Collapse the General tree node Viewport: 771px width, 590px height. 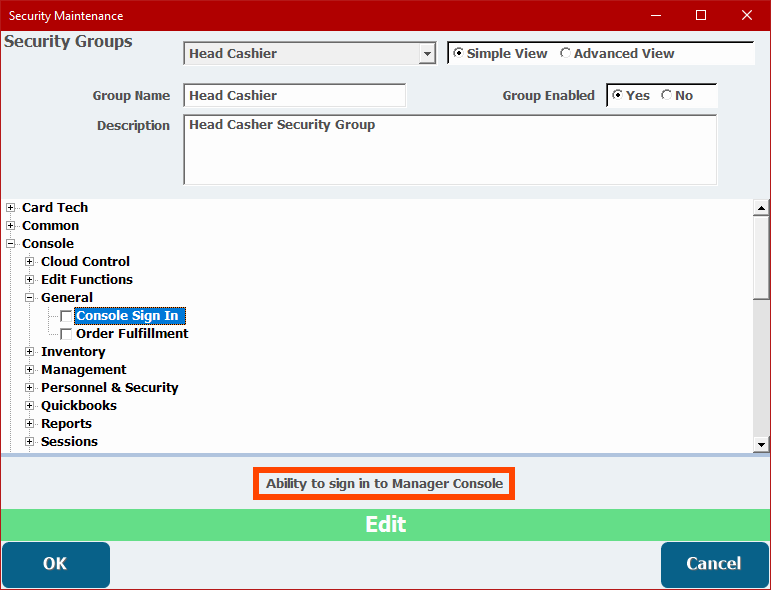(x=30, y=298)
